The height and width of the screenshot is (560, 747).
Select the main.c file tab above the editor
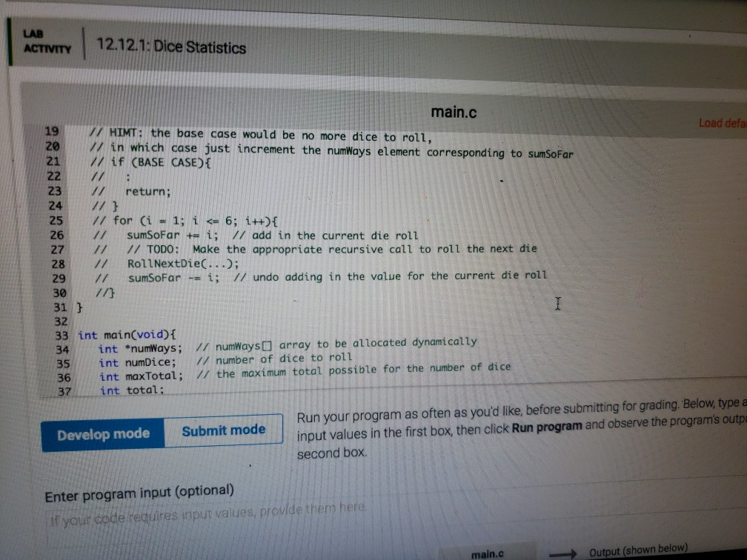tap(454, 112)
